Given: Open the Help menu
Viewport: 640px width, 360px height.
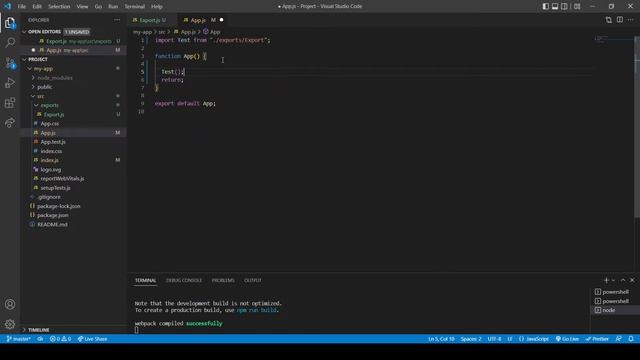Looking at the screenshot, I should click(x=157, y=7).
